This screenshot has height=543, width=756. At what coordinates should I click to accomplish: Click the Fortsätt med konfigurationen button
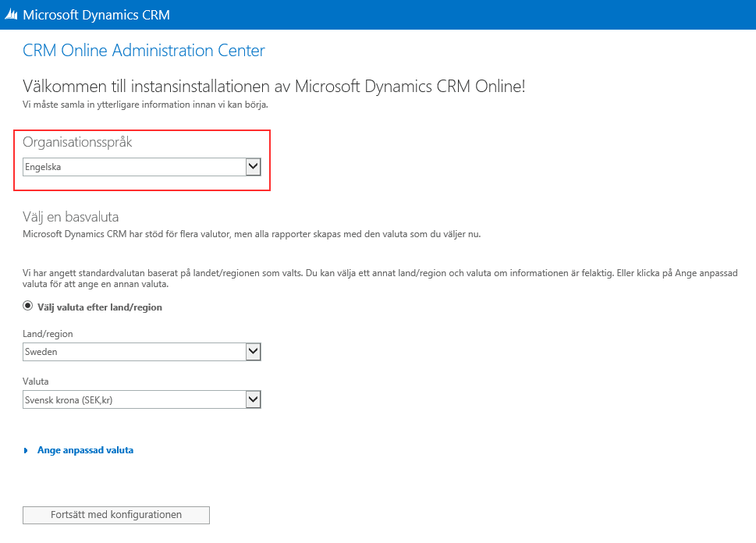coord(116,515)
